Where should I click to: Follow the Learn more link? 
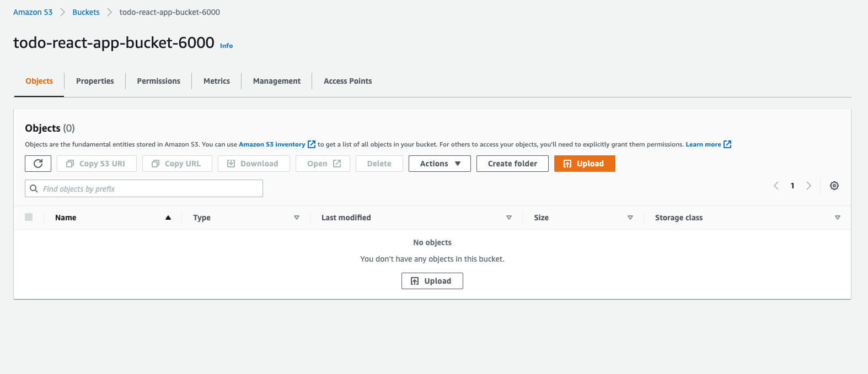(703, 144)
